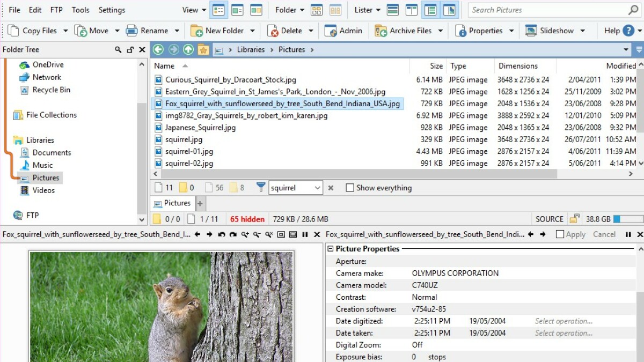Click the Rename button
Image resolution: width=644 pixels, height=362 pixels.
[148, 31]
